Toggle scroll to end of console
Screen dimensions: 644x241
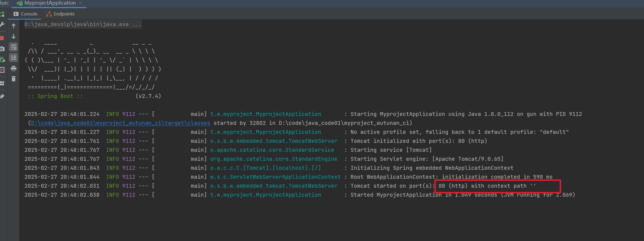[x=14, y=58]
